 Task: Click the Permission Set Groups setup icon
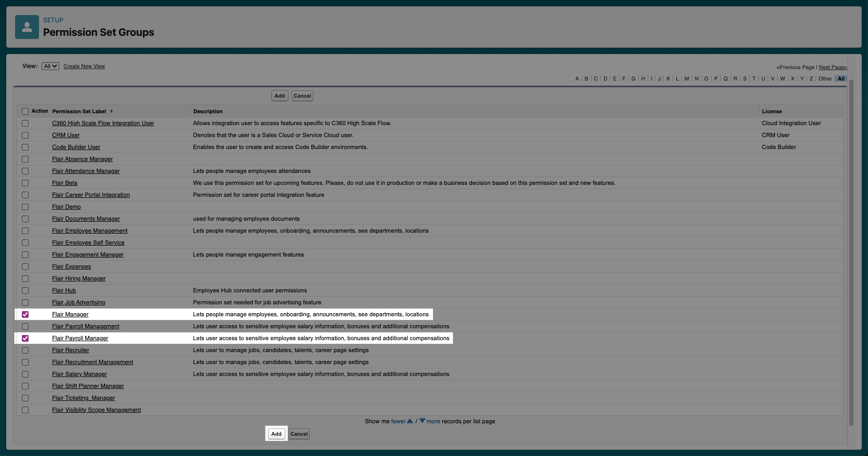27,27
